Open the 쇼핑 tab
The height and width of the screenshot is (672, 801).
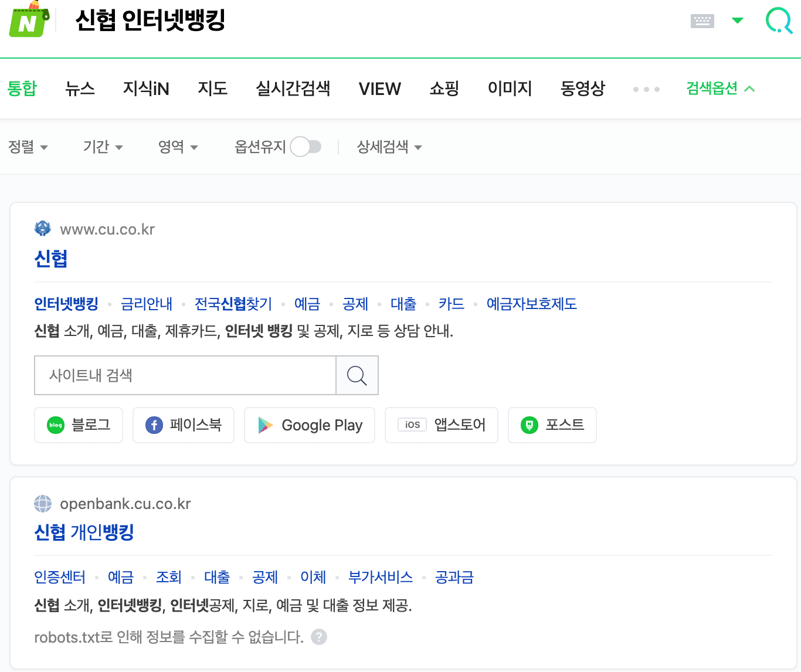pos(444,89)
